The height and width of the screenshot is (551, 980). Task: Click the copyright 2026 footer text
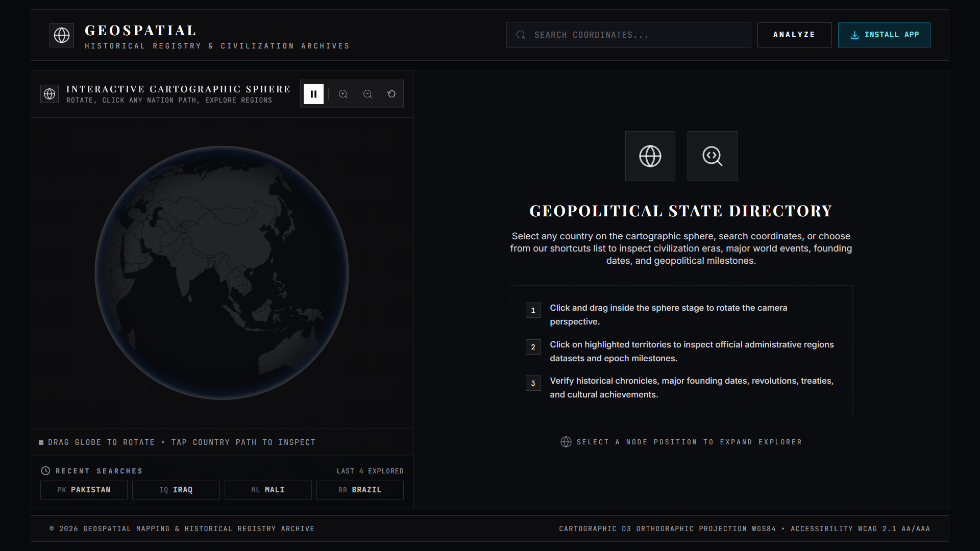tap(182, 529)
